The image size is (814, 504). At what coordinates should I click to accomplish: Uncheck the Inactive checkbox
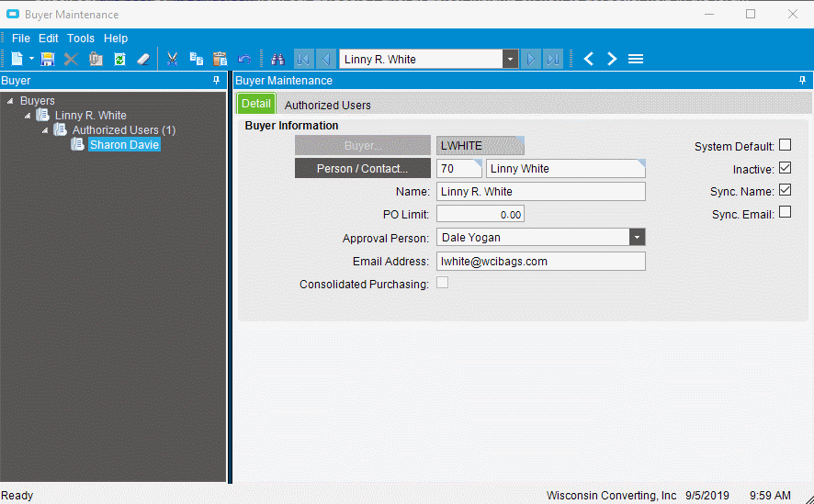click(785, 167)
